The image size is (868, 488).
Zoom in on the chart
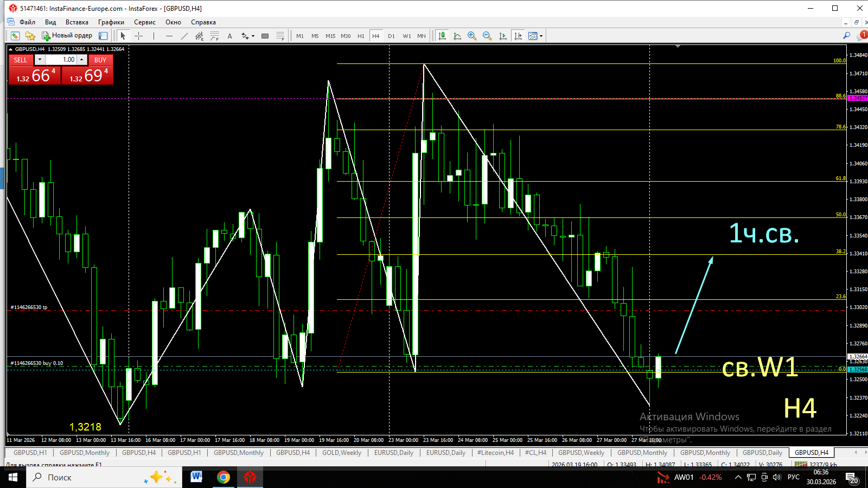(472, 36)
